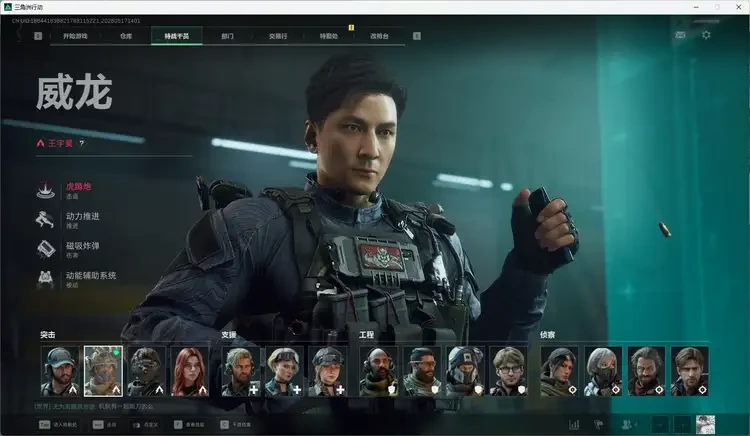
Task: Select 支援 operator wearing black cap
Action: point(328,371)
